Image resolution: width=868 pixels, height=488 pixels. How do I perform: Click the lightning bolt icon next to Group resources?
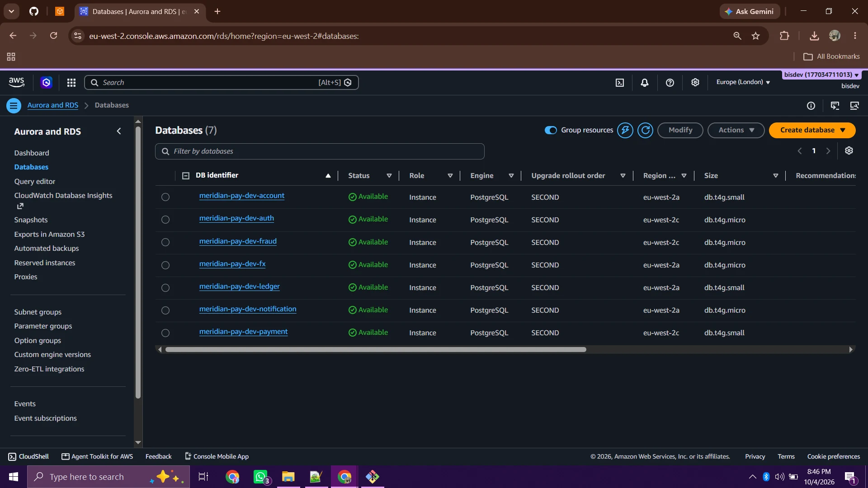pyautogui.click(x=625, y=130)
